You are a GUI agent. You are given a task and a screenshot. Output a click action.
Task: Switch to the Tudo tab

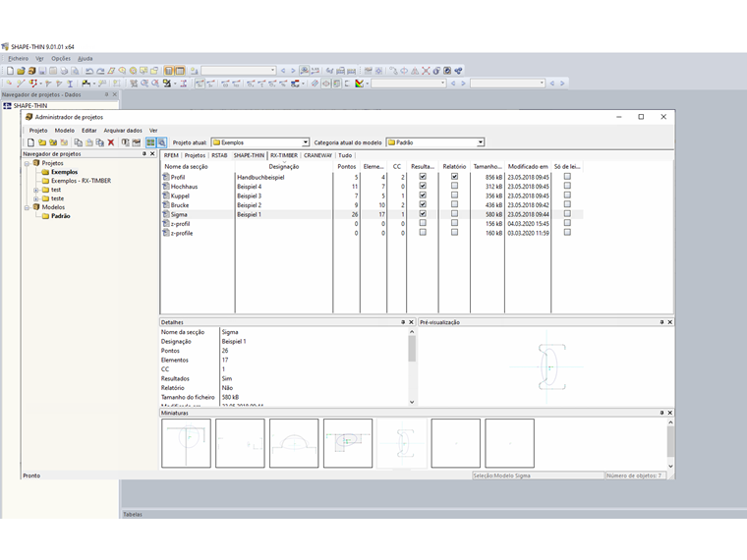345,155
